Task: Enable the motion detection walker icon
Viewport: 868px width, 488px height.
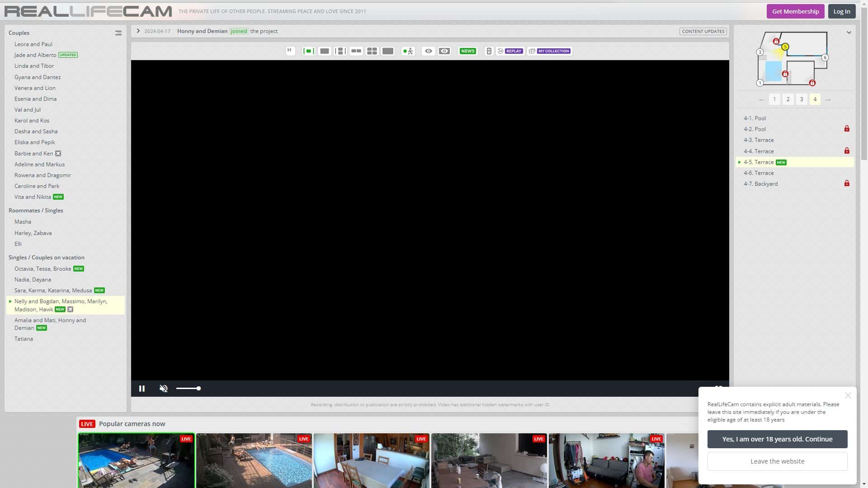Action: click(407, 51)
